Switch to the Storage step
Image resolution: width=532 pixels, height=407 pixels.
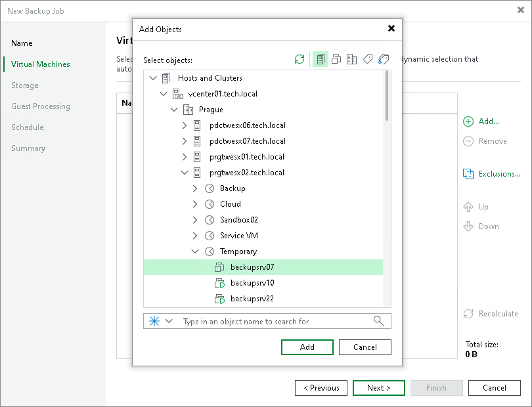24,85
